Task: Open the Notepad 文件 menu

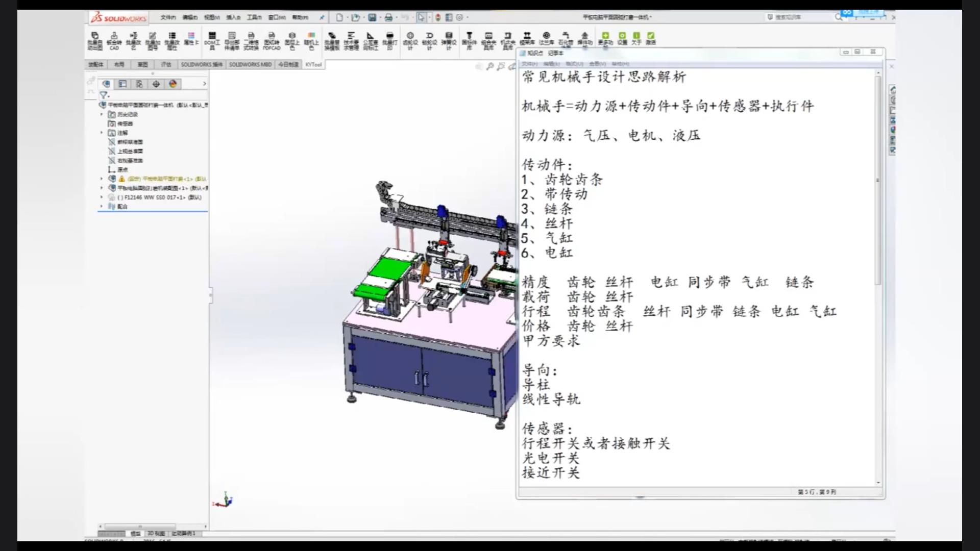Action: coord(529,64)
